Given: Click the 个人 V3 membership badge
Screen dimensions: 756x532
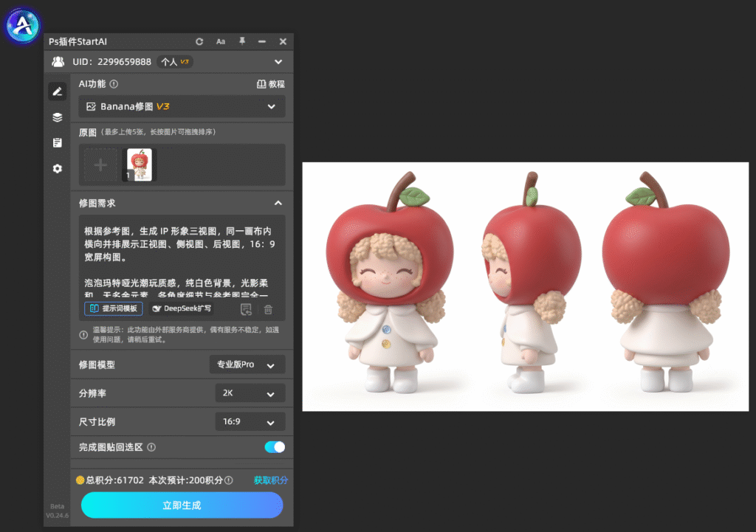Looking at the screenshot, I should click(x=176, y=62).
